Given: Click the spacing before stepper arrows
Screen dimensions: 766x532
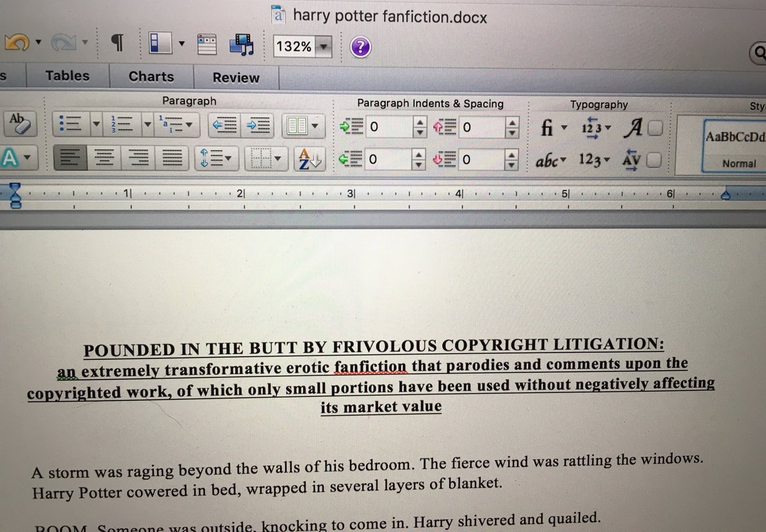Looking at the screenshot, I should coord(512,128).
